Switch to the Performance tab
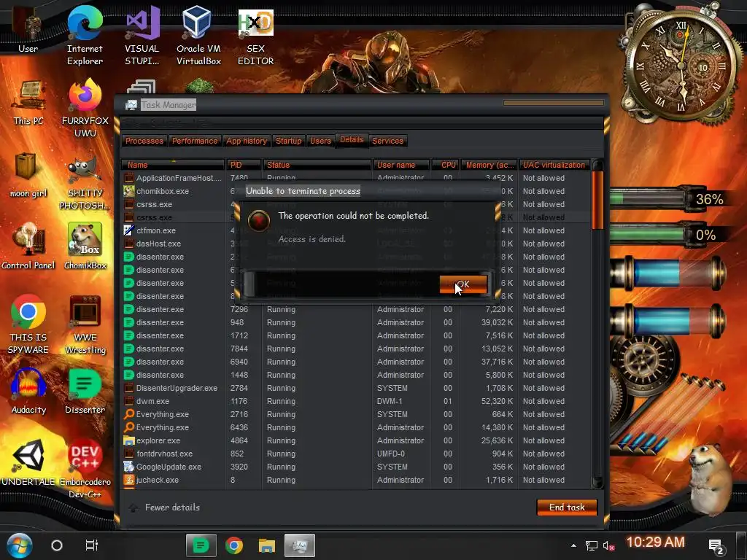 pos(194,141)
